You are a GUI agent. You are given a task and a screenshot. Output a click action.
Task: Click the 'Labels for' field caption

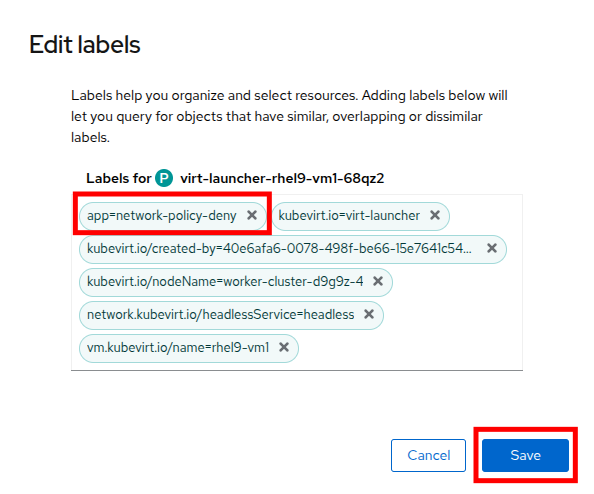[x=119, y=178]
